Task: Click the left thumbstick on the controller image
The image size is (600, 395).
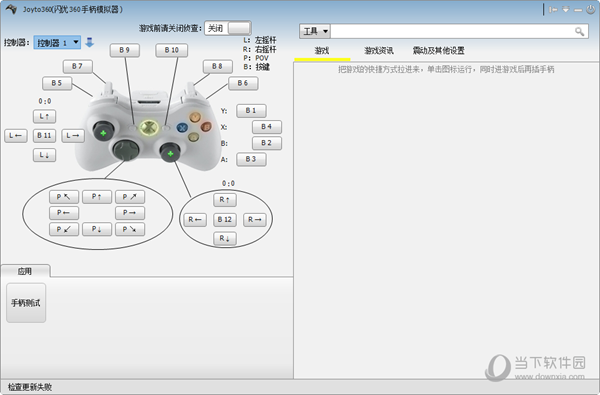Action: (103, 132)
